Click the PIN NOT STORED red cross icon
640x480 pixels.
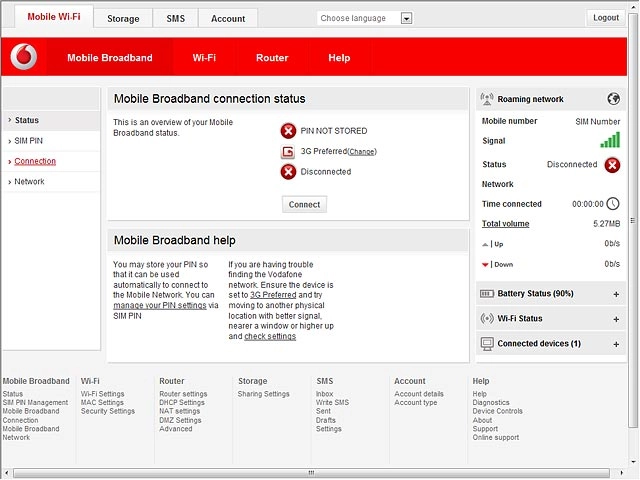tap(288, 131)
